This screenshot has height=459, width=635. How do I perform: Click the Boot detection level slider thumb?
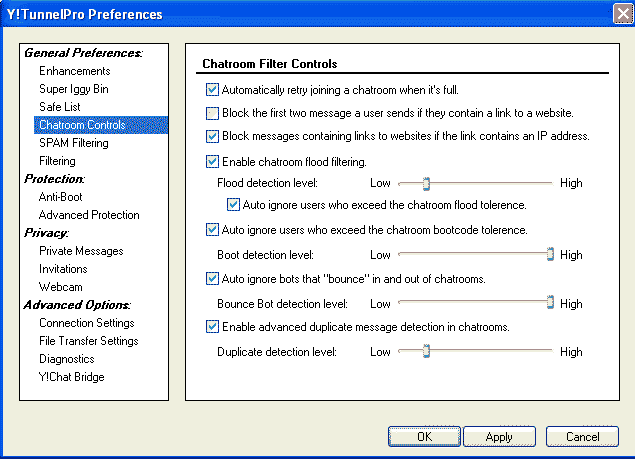pos(550,254)
